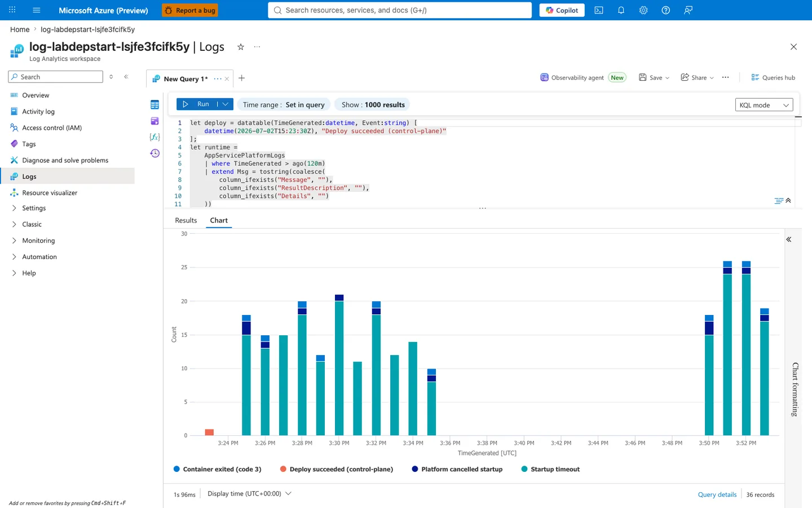Open the Azure portal hamburger menu
The height and width of the screenshot is (508, 812).
pyautogui.click(x=37, y=10)
